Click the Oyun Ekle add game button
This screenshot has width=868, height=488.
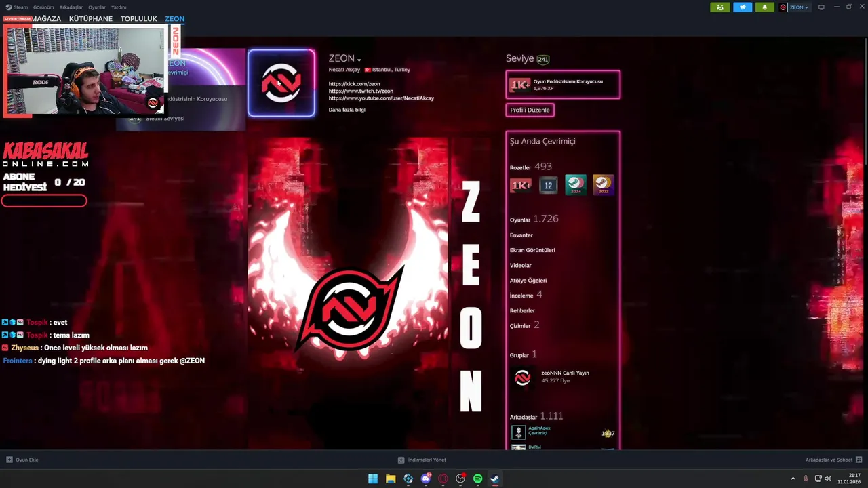22,460
